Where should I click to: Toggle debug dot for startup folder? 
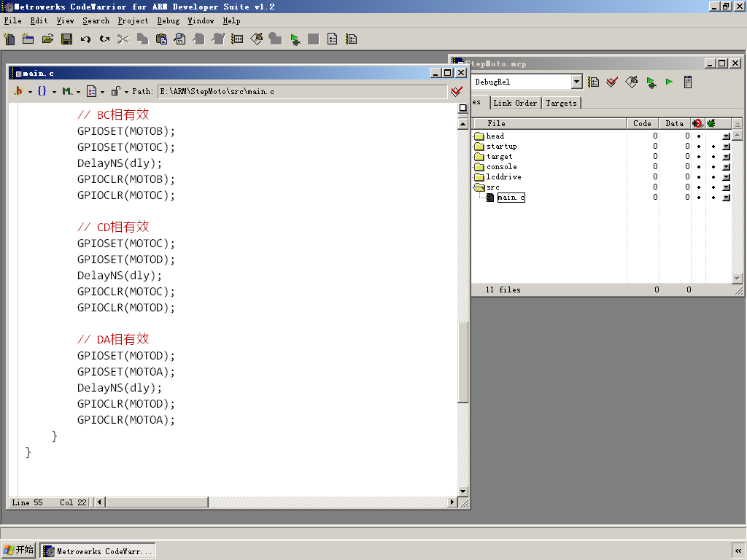click(713, 146)
